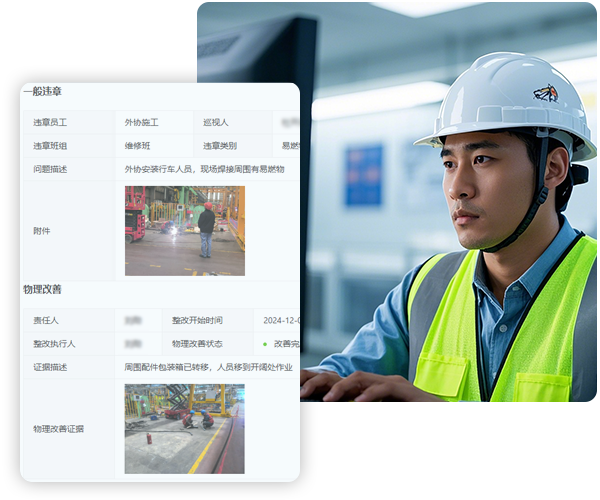The width and height of the screenshot is (600, 500).
Task: Select the 一般违章 section heading
Action: (x=42, y=92)
